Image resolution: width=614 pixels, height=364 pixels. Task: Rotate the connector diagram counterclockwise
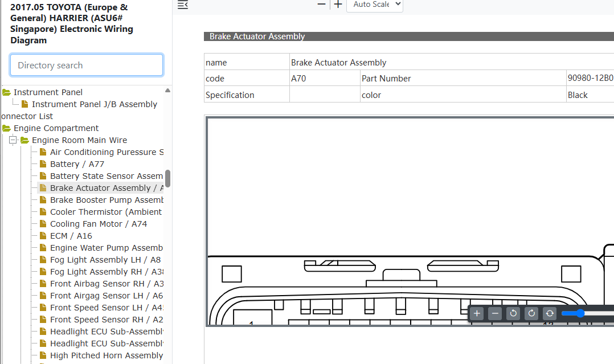pyautogui.click(x=513, y=313)
